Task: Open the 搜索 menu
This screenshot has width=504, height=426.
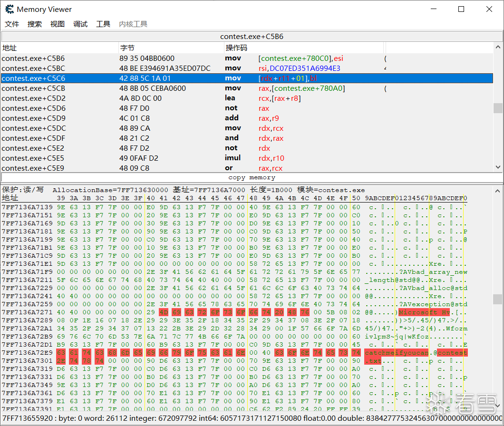Action: pyautogui.click(x=34, y=24)
